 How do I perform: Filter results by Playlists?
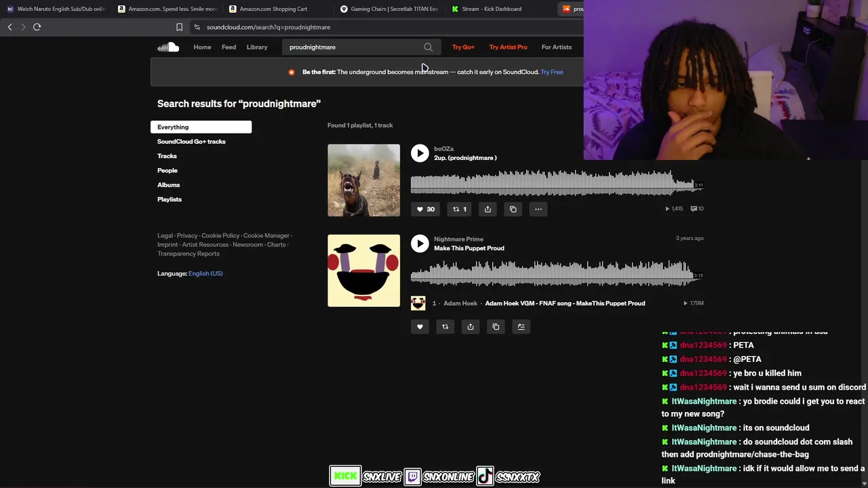[x=170, y=199]
